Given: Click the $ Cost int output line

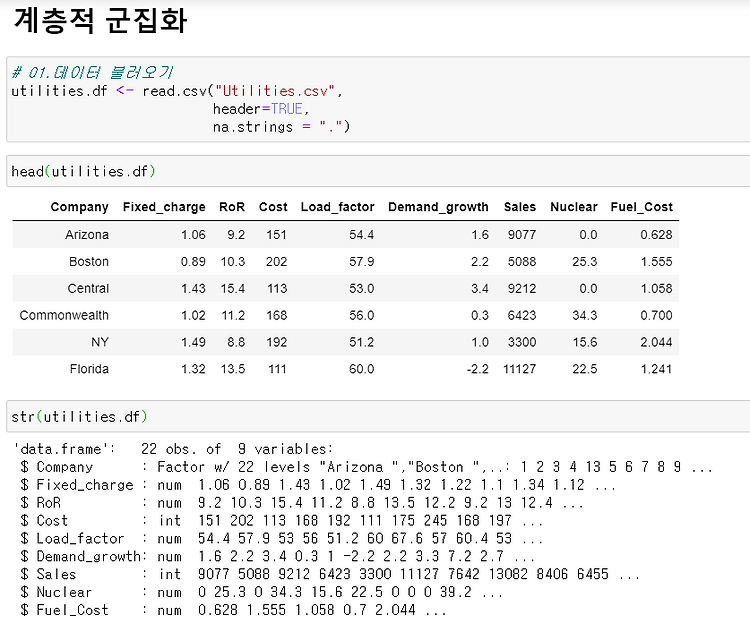Looking at the screenshot, I should point(281,520).
